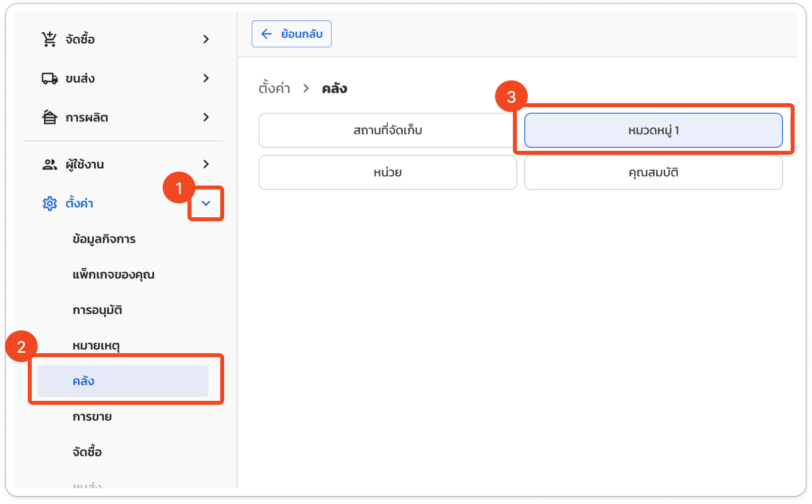The height and width of the screenshot is (504, 812).
Task: Click the delivery truck icon for ขนส่ง
Action: (x=49, y=78)
